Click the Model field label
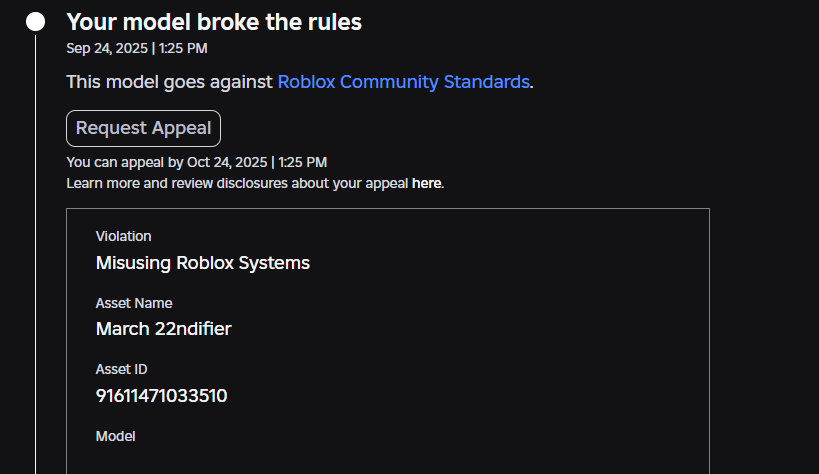Image resolution: width=819 pixels, height=474 pixels. pos(116,436)
